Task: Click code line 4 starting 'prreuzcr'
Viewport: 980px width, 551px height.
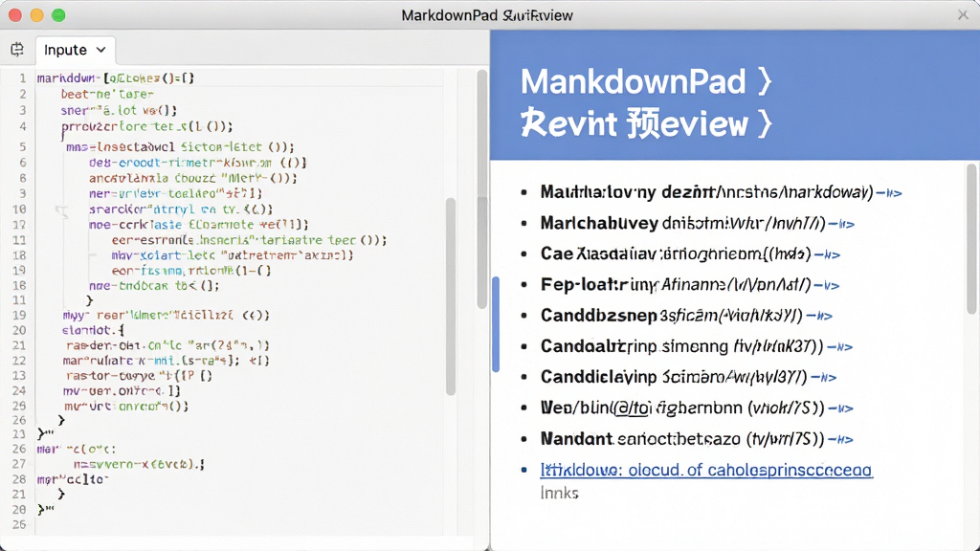Action: coord(146,127)
